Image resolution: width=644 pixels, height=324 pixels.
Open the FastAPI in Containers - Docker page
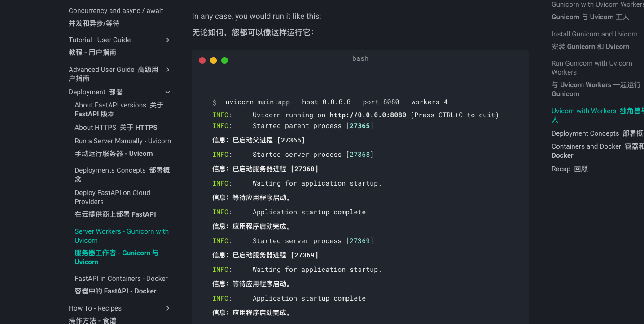coord(121,279)
